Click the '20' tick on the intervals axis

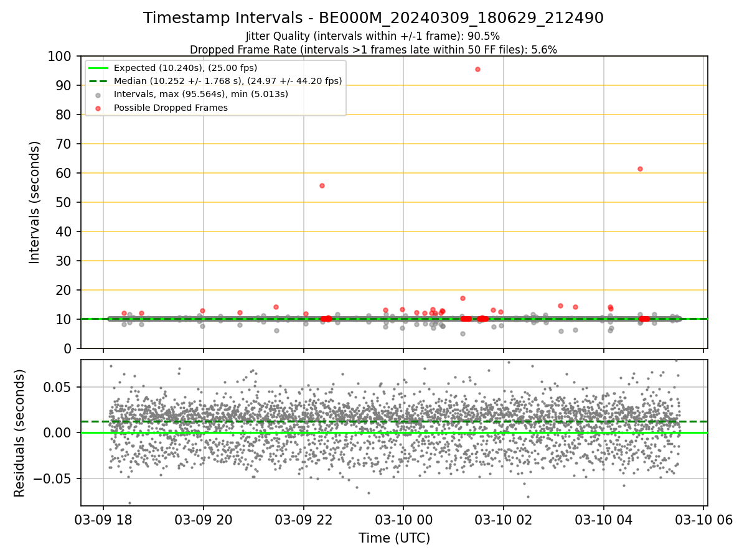coord(63,291)
